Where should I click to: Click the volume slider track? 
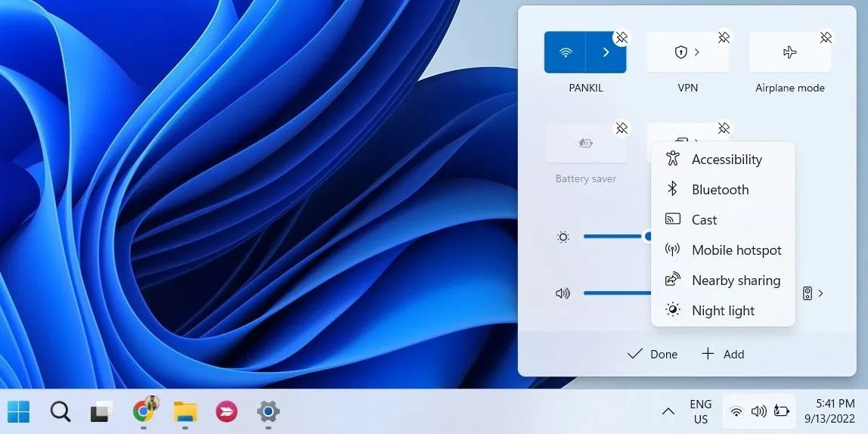[x=617, y=293]
